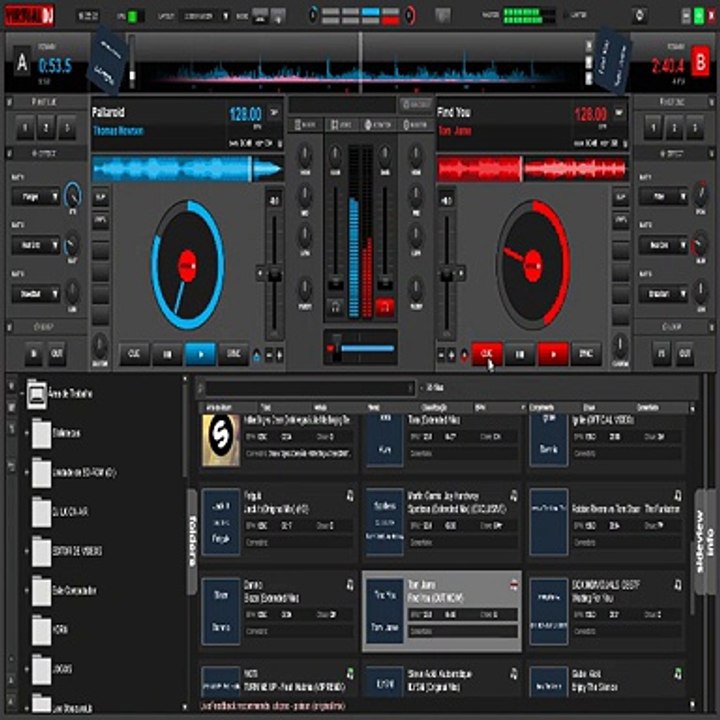Click the red play button on deck B
720x720 pixels.
click(553, 354)
